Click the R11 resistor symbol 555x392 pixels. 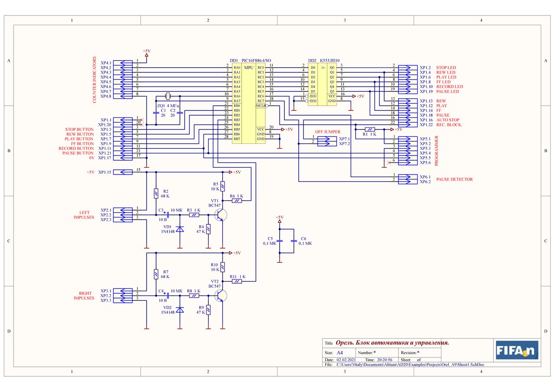click(x=237, y=281)
